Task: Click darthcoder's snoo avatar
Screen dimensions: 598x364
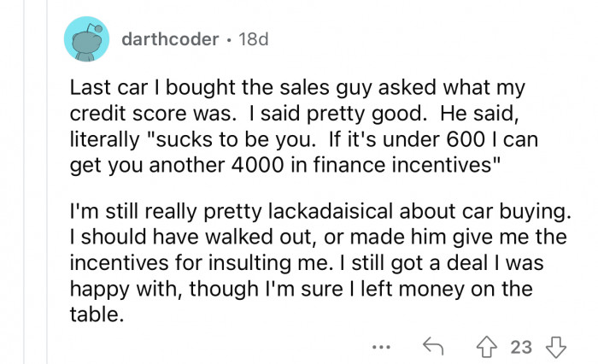Action: (x=86, y=40)
